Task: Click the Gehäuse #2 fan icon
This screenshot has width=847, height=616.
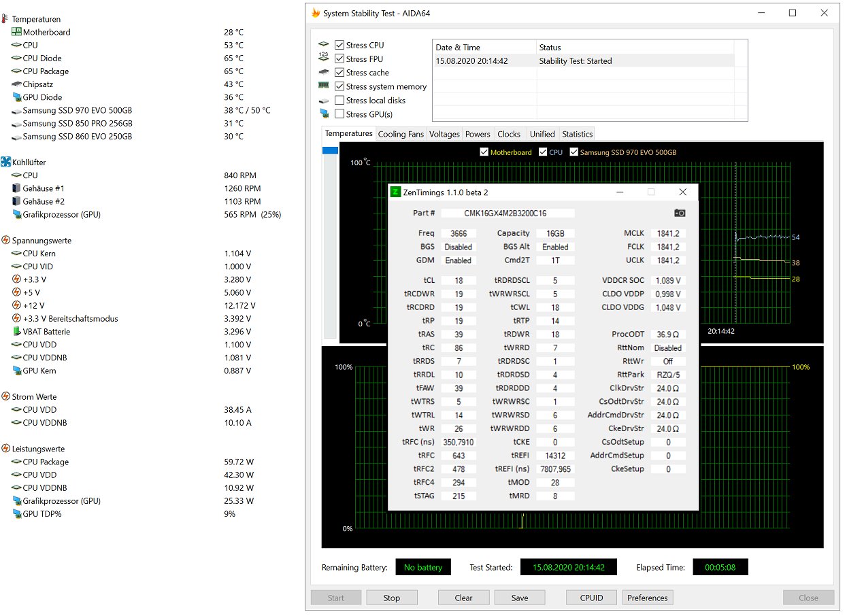Action: [x=16, y=201]
